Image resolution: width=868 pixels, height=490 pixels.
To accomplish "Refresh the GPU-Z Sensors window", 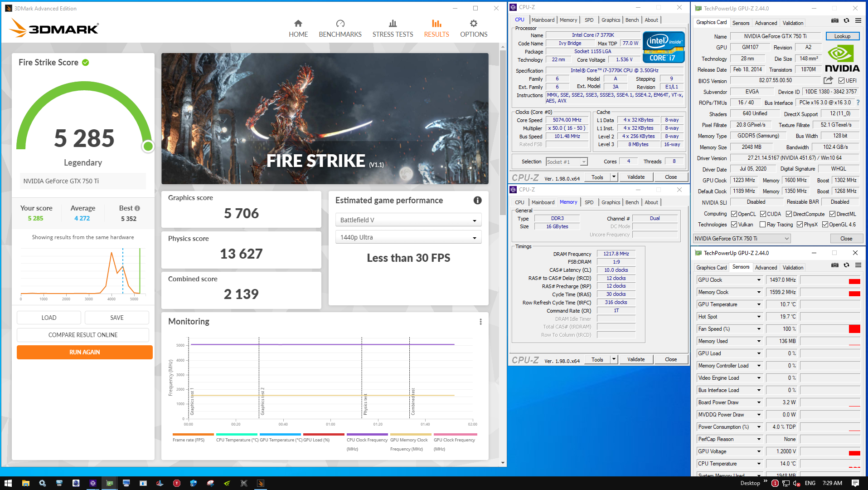I will pos(846,265).
